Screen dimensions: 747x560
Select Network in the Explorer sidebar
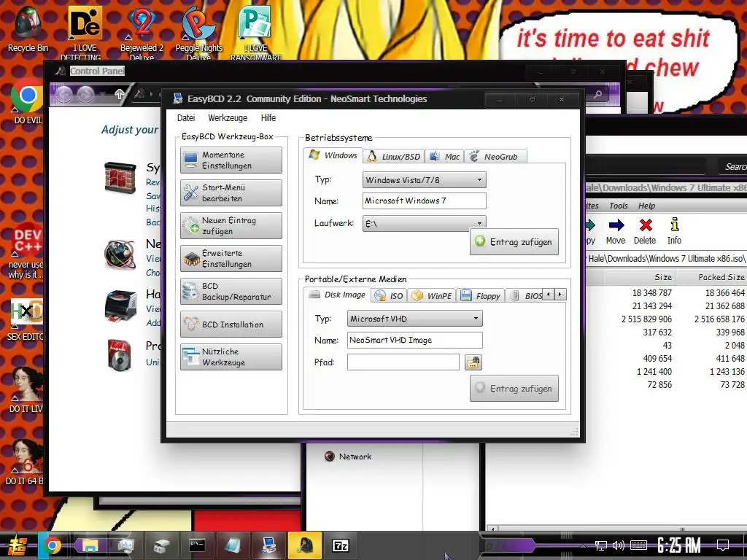click(x=348, y=456)
